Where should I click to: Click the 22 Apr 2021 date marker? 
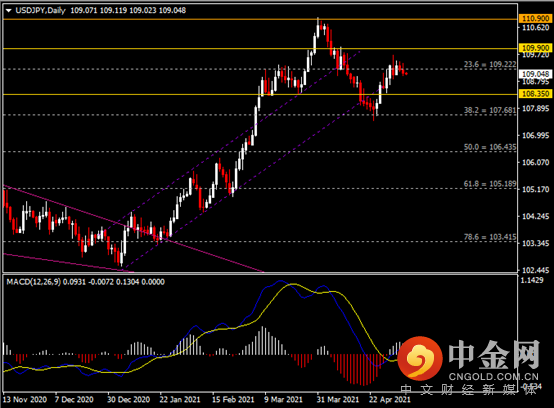click(390, 400)
